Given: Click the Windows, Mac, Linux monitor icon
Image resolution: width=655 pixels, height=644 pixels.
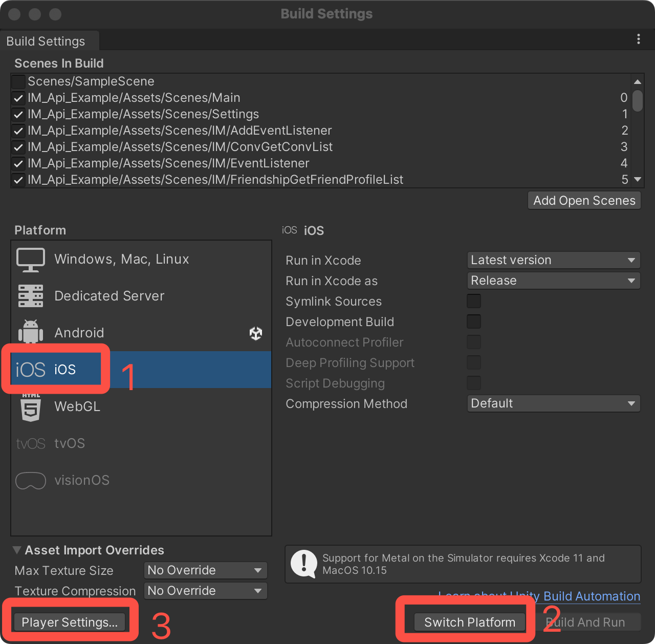Looking at the screenshot, I should pyautogui.click(x=31, y=260).
